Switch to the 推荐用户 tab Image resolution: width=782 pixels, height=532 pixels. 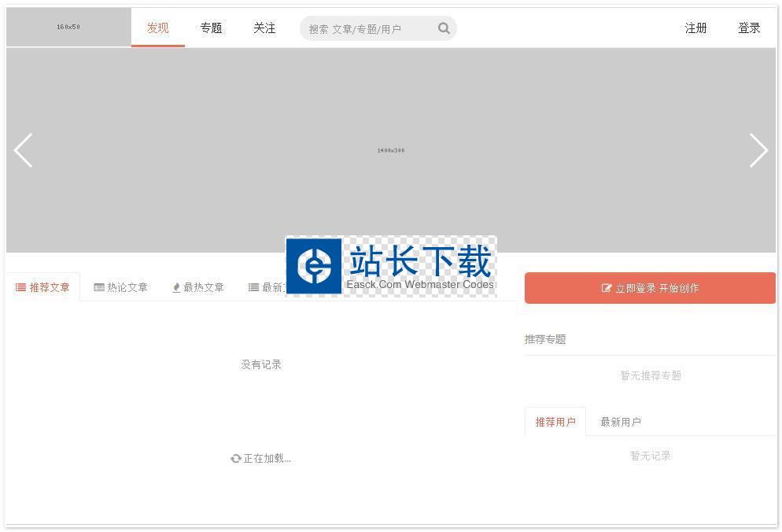(x=555, y=422)
